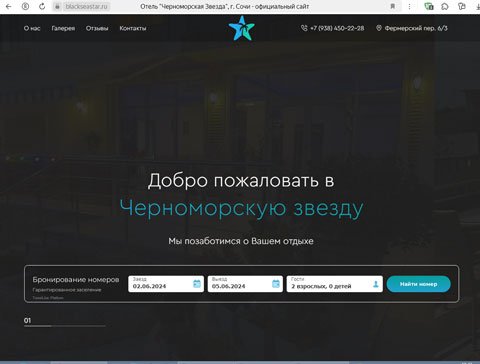Click the map pin location icon
The image size is (480, 364).
(379, 28)
